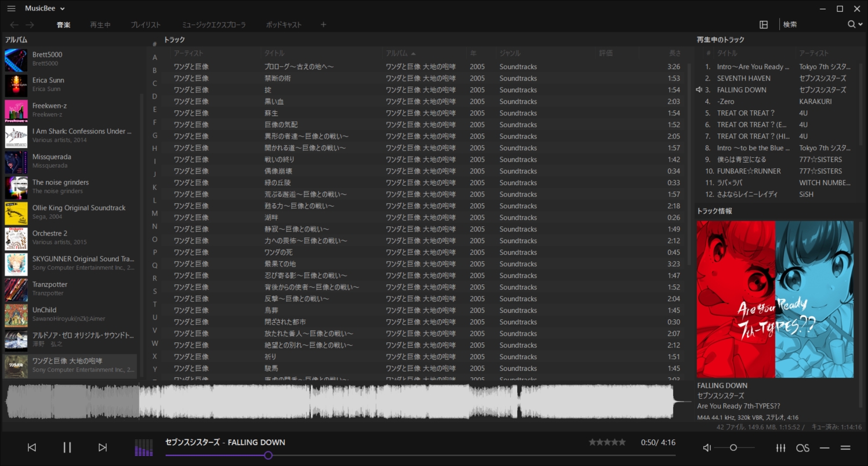Sort tracks by タイトル column
Viewport: 868px width, 466px height.
pyautogui.click(x=274, y=53)
